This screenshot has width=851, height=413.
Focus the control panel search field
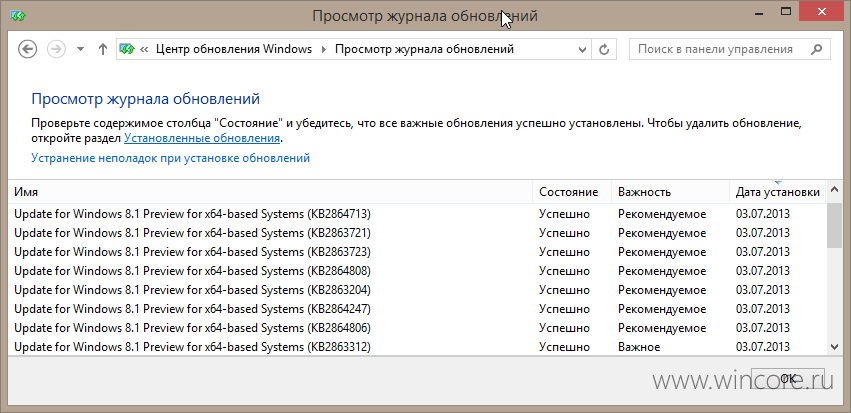pos(729,49)
